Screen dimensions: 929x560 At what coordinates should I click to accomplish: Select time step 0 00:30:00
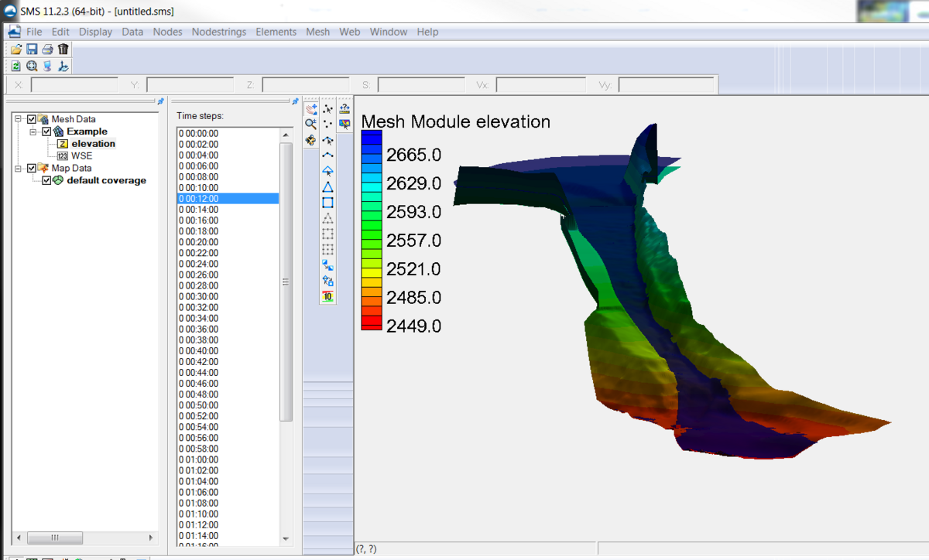click(x=199, y=296)
